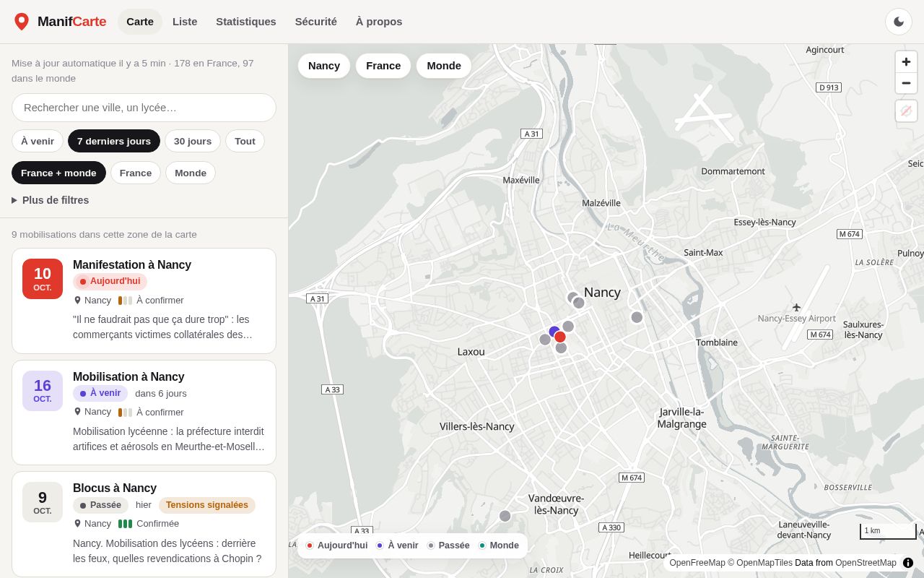
Task: Select the Tout time filter
Action: pos(245,141)
